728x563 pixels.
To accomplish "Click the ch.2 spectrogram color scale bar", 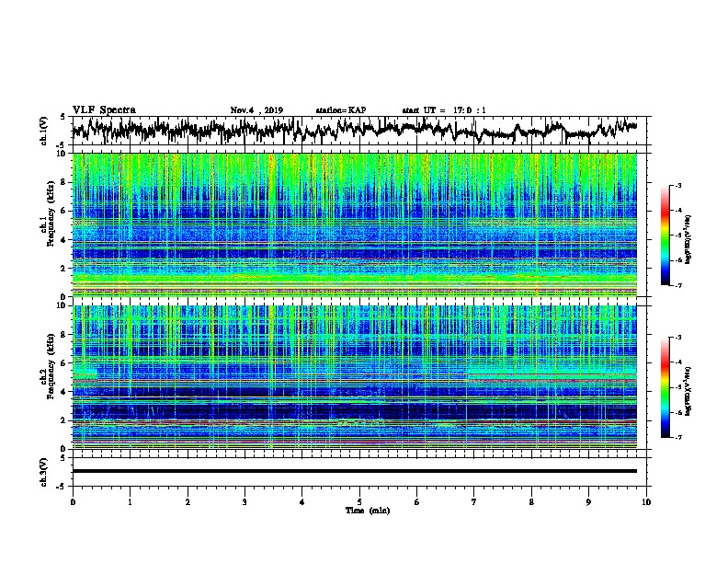I will [x=665, y=387].
